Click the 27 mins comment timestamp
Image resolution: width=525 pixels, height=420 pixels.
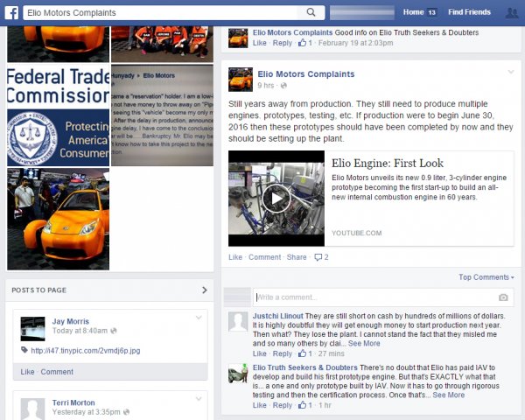coord(331,353)
